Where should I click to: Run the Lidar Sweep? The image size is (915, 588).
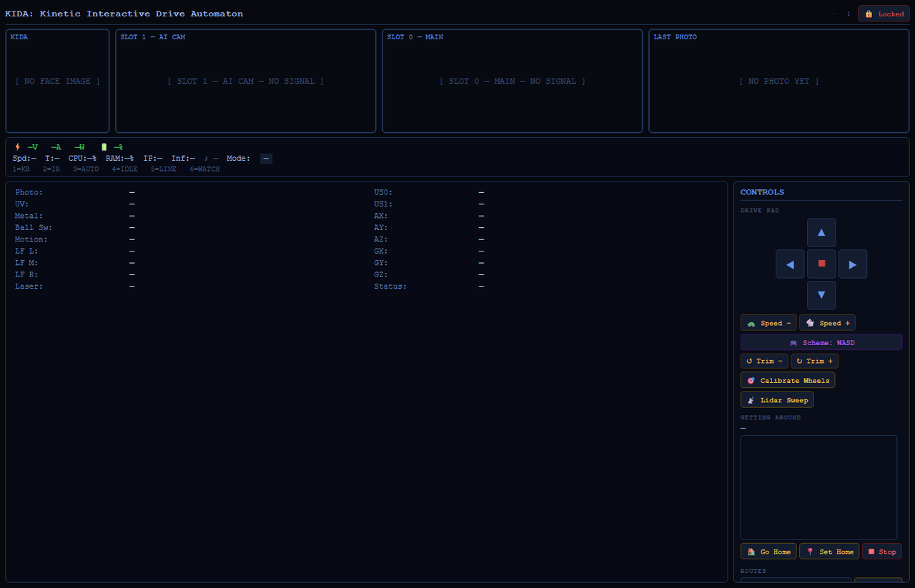(777, 399)
